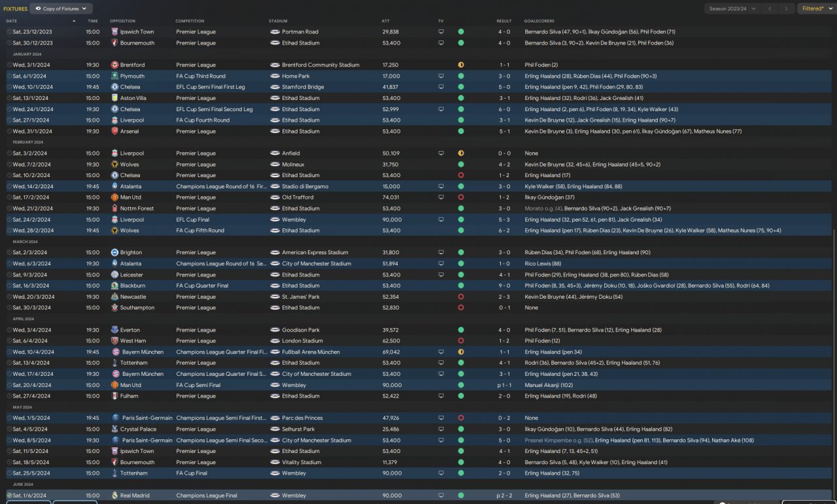Click the draw indicator in the Brentford row
The width and height of the screenshot is (837, 504).
click(x=461, y=65)
